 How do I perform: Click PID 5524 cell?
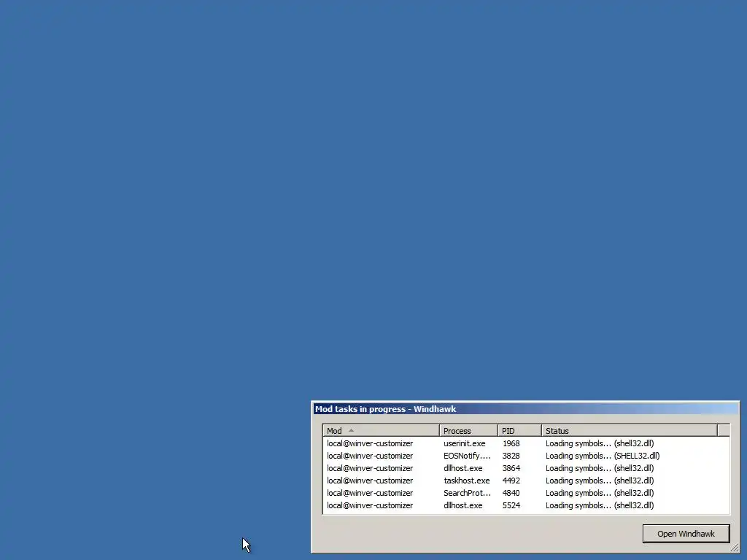(x=511, y=505)
